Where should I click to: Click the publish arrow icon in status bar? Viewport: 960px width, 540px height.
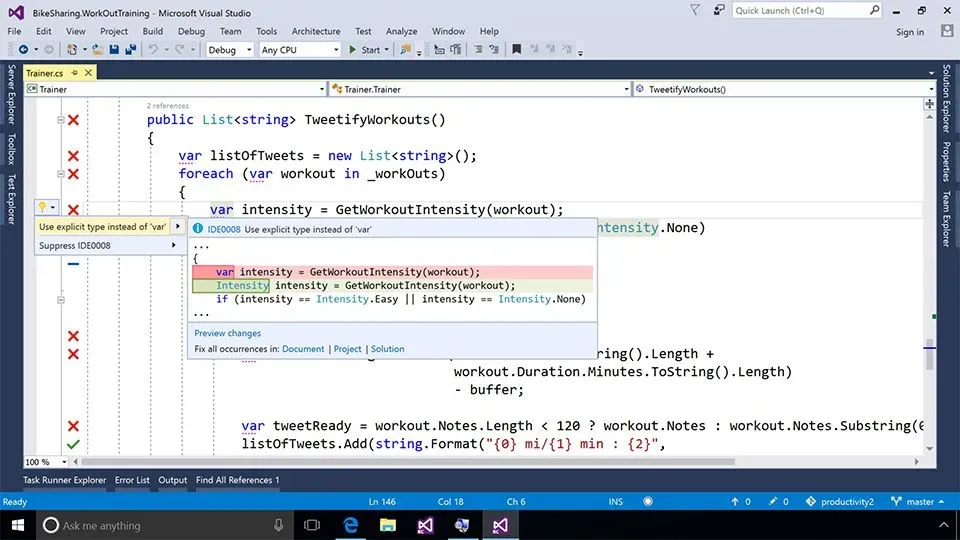735,501
